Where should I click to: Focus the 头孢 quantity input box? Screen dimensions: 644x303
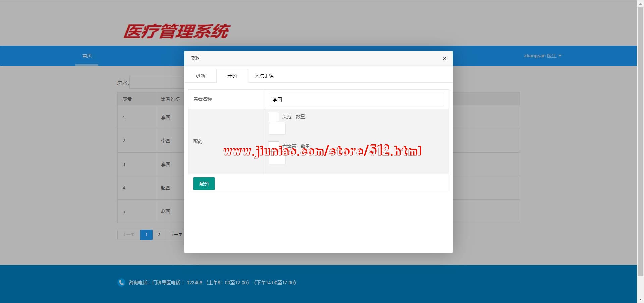[x=277, y=128]
